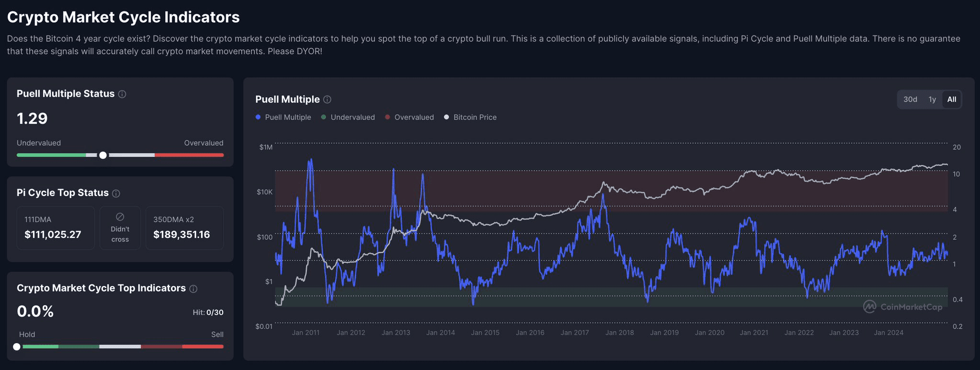The image size is (980, 370).
Task: Hide the Overvalued zone via legend
Action: (409, 117)
